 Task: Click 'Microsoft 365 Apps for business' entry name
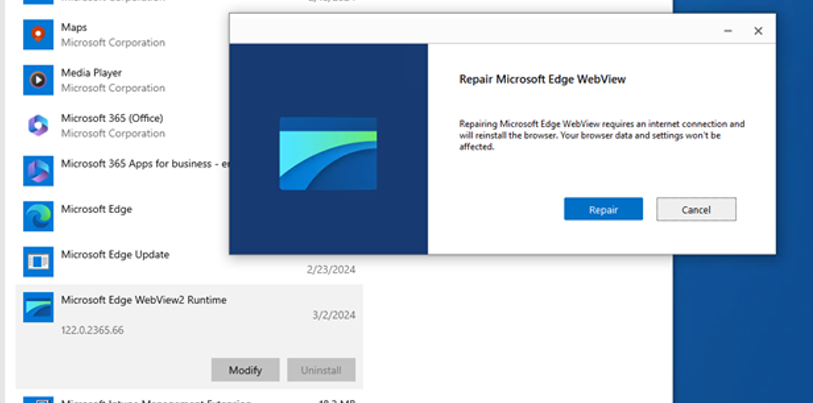(x=145, y=163)
